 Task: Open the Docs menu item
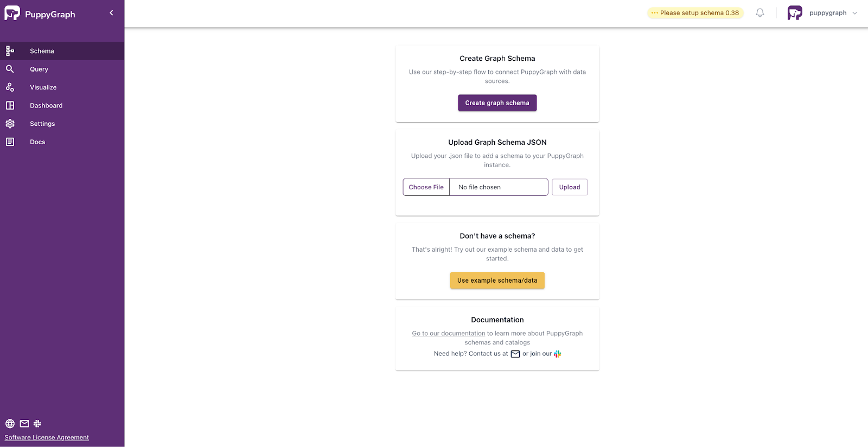[x=37, y=142]
